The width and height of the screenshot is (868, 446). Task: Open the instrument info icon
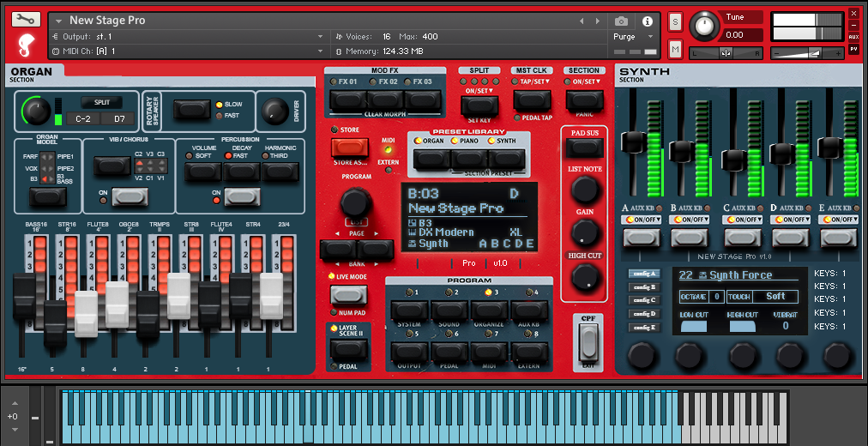click(647, 21)
